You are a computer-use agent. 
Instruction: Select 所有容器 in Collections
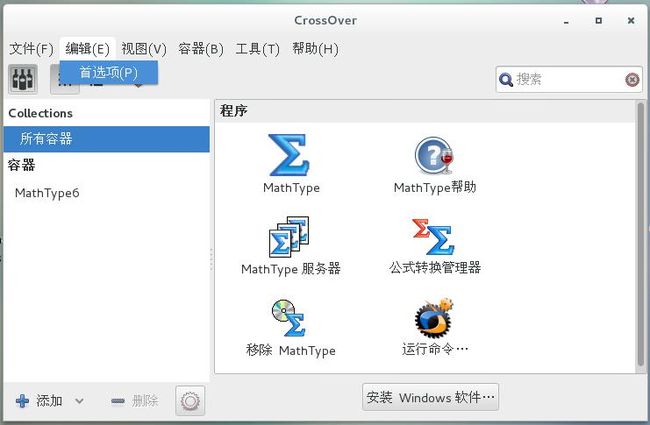tap(107, 139)
